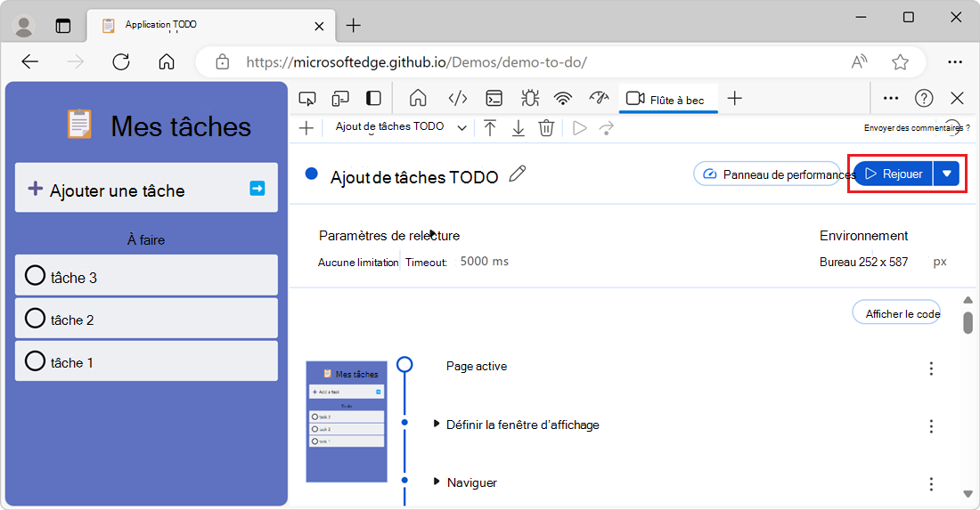Click the Ajouter une tâche input

click(146, 188)
